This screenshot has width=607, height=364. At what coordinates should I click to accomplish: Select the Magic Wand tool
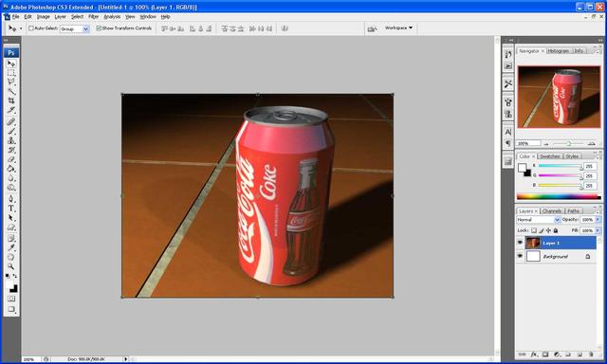pyautogui.click(x=11, y=91)
